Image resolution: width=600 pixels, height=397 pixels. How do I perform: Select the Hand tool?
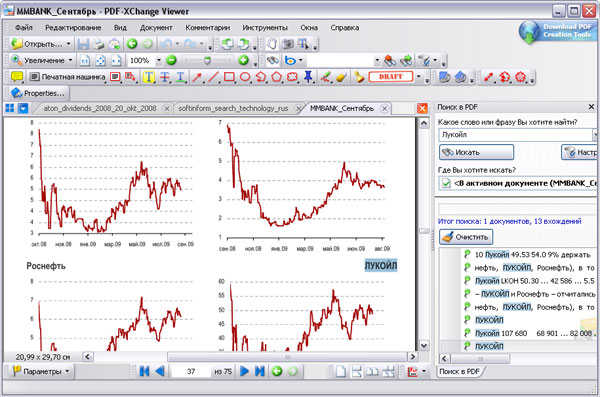(271, 44)
